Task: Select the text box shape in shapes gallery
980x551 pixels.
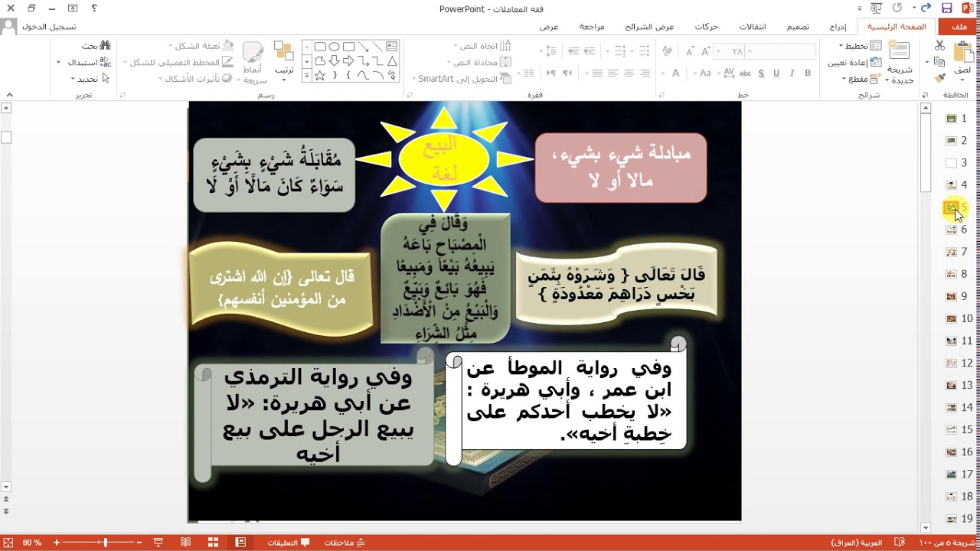Action: click(392, 47)
